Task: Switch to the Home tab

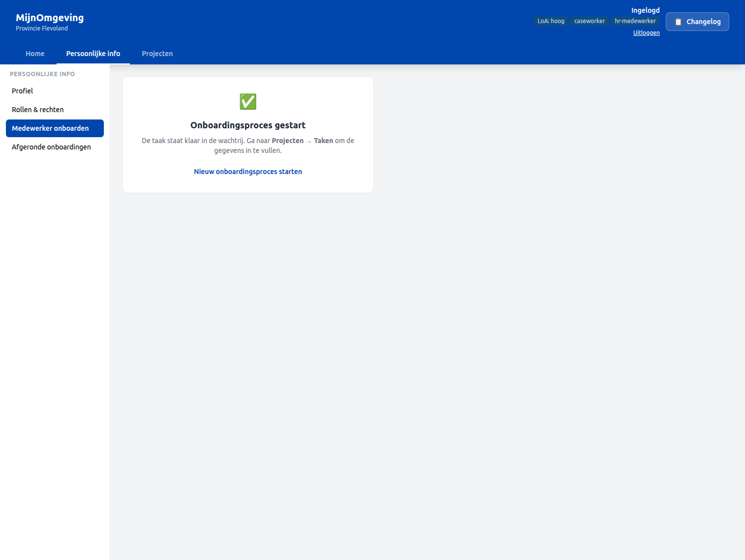Action: pyautogui.click(x=35, y=54)
